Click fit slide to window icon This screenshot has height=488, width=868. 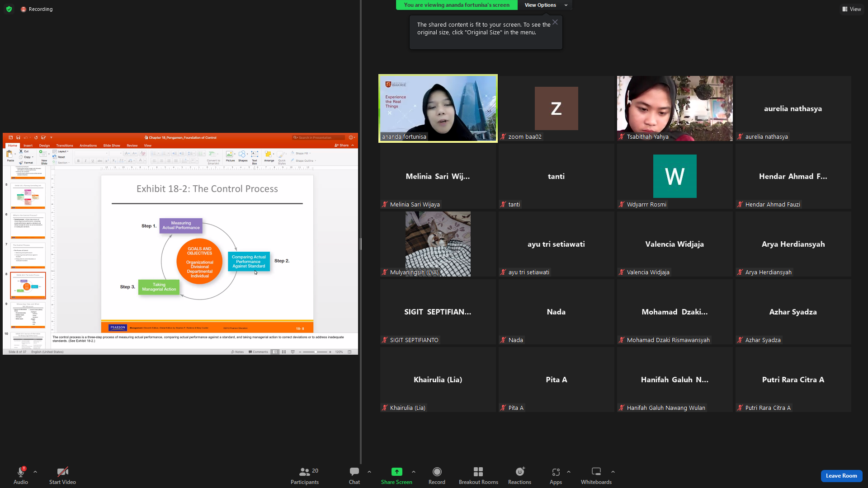click(x=349, y=352)
